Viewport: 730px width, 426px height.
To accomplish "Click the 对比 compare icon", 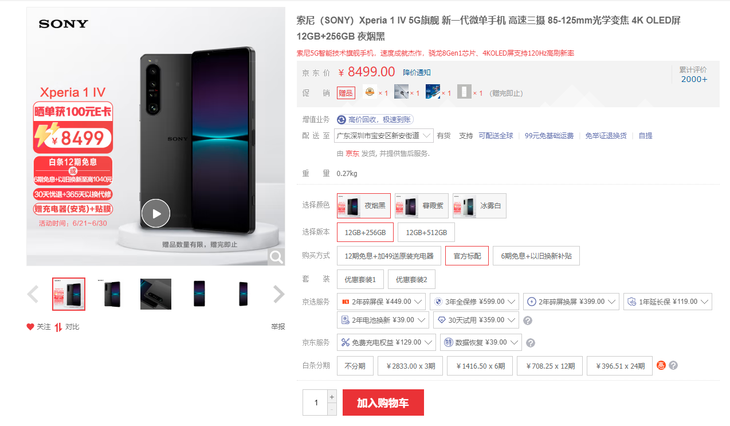I will pos(58,327).
